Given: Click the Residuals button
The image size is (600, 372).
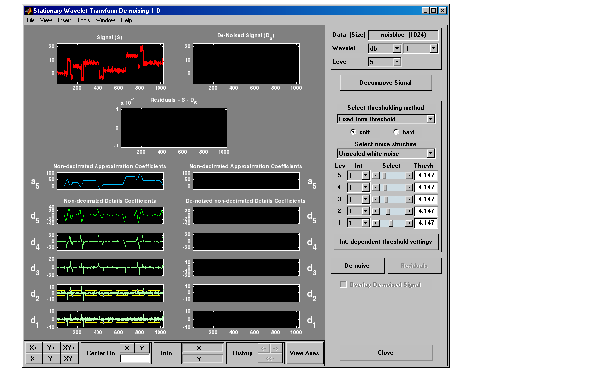Looking at the screenshot, I should coord(414,266).
